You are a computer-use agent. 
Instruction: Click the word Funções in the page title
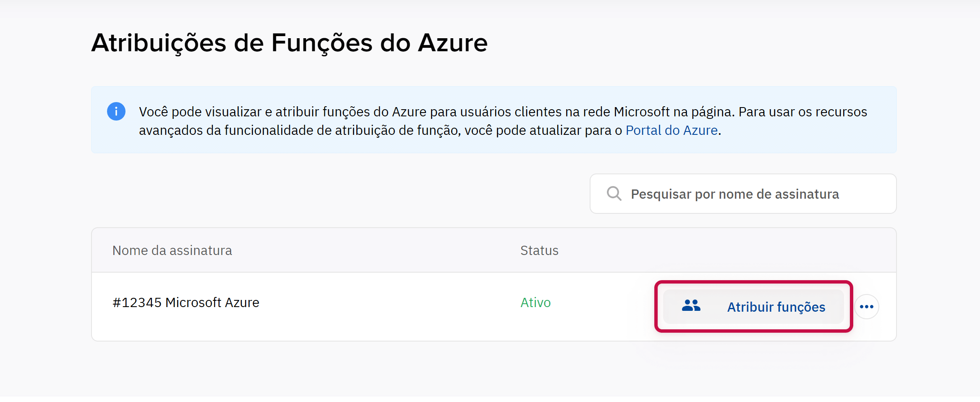pos(322,43)
